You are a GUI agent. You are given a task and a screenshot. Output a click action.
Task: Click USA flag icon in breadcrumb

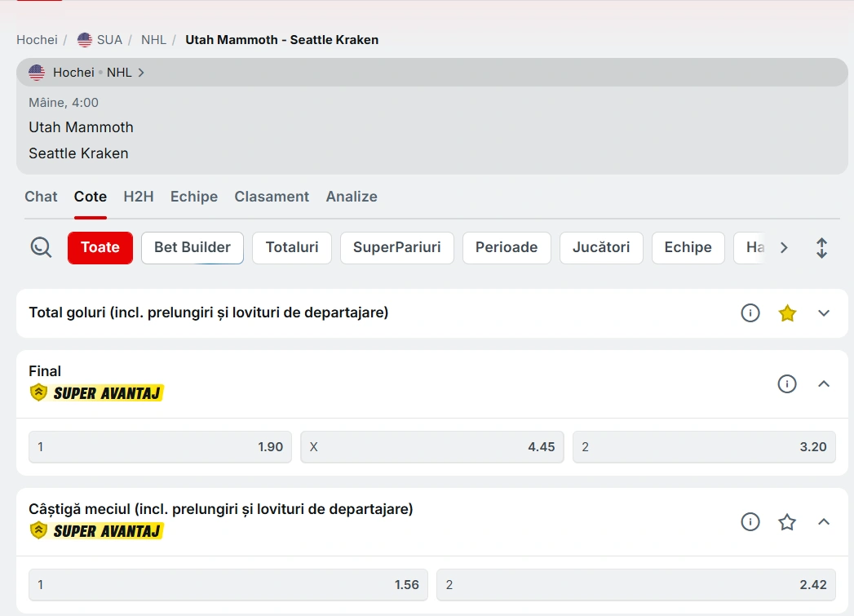85,40
